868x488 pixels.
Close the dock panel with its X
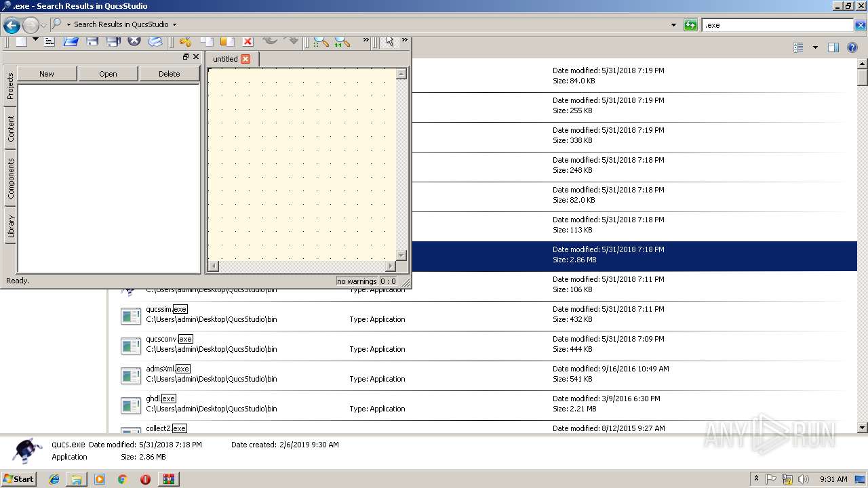point(196,57)
